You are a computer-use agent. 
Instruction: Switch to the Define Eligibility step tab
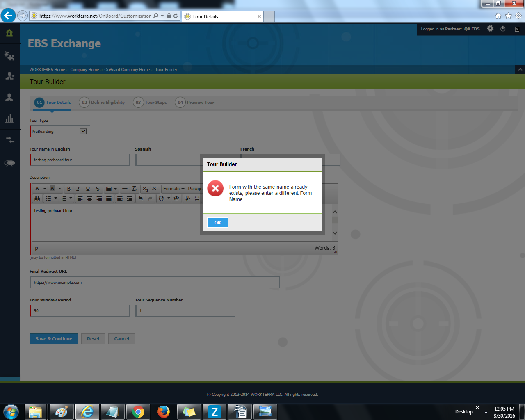(x=102, y=103)
